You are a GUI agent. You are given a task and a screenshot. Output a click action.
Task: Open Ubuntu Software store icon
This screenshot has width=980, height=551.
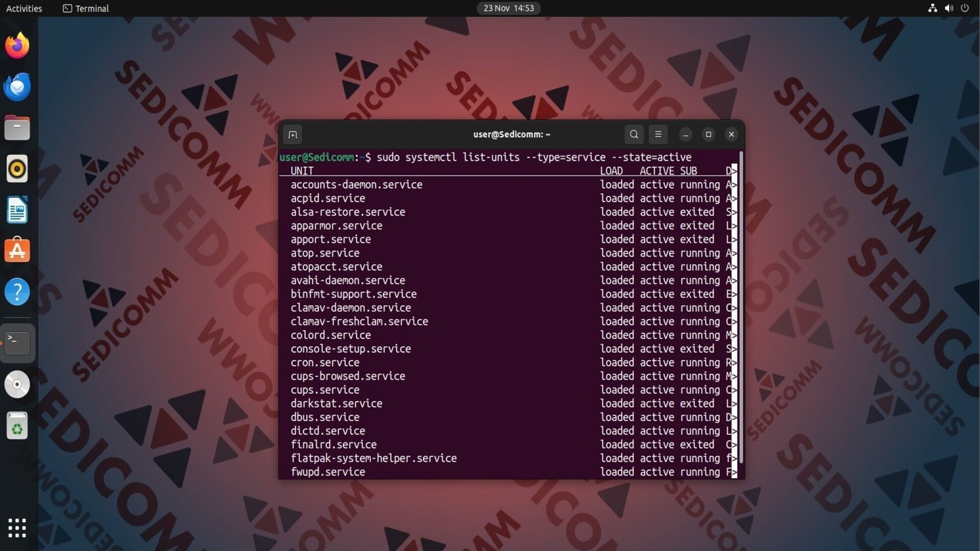[x=17, y=251]
